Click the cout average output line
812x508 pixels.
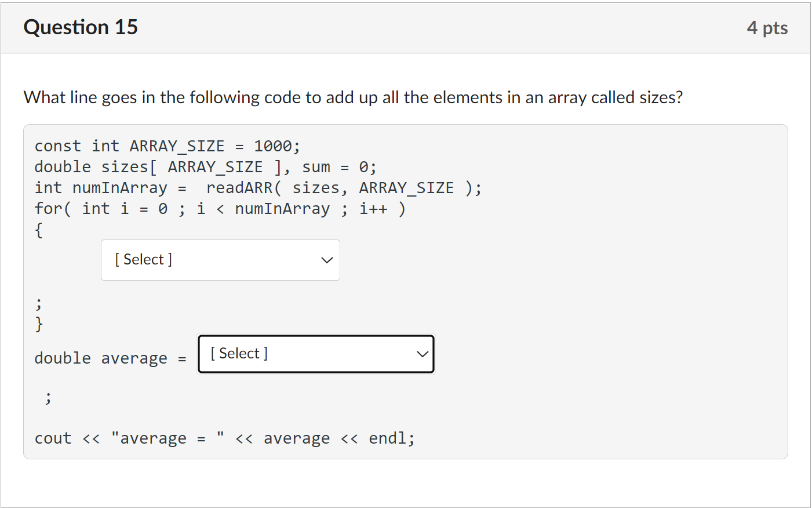click(224, 438)
